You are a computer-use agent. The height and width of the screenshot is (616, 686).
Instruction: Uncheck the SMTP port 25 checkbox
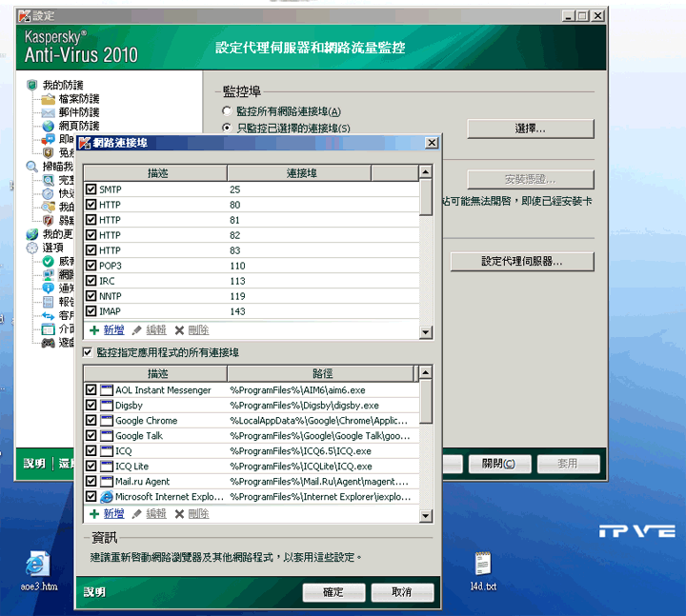91,190
